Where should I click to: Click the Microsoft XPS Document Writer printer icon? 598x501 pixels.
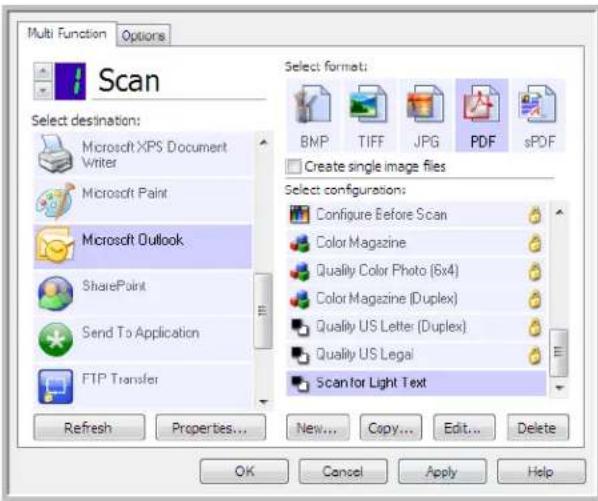pyautogui.click(x=55, y=155)
